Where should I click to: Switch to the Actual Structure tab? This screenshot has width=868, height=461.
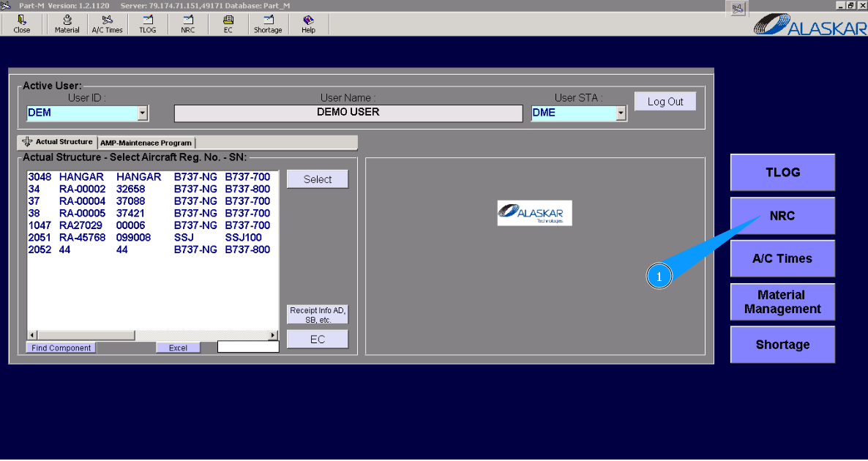[58, 142]
